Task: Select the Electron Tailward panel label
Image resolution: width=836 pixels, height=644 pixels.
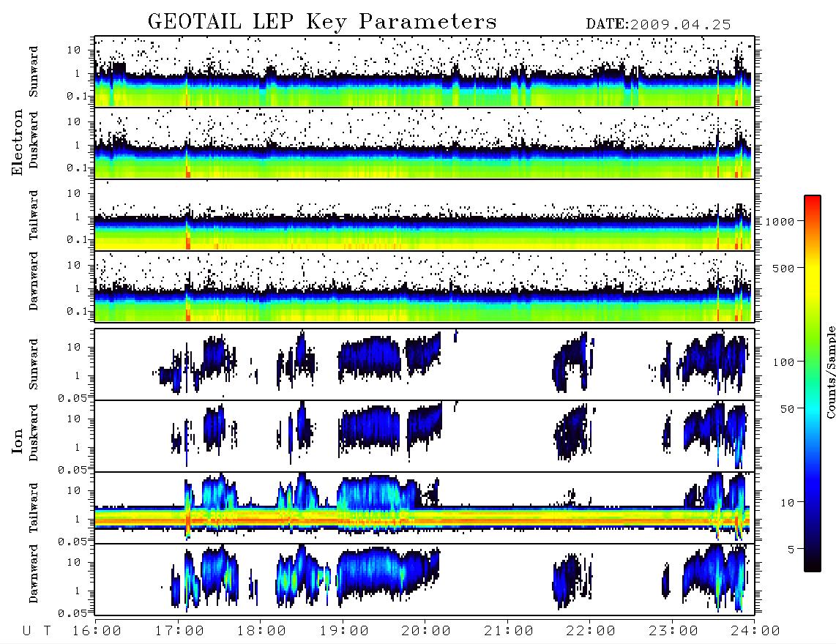Action: pyautogui.click(x=33, y=215)
